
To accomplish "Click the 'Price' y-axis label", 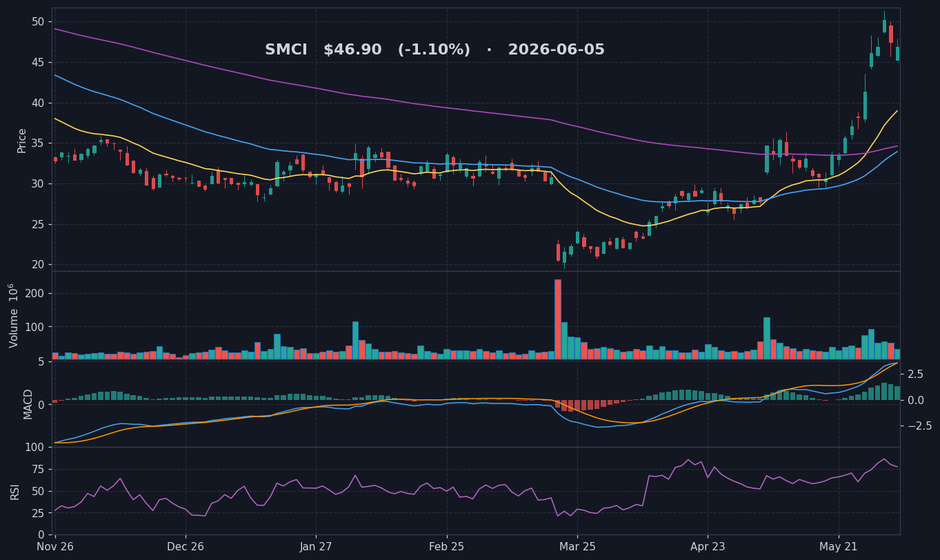I will pyautogui.click(x=22, y=140).
